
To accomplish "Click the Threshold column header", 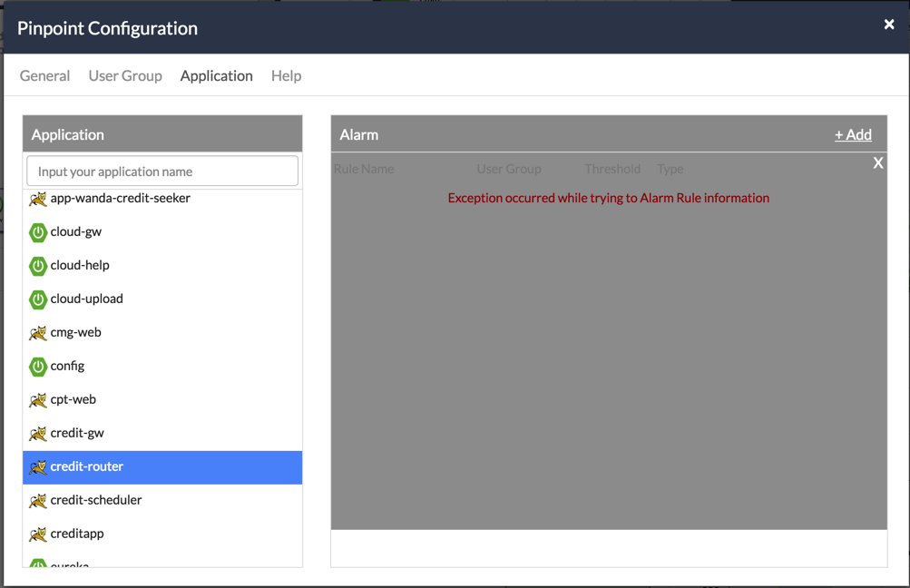I will [612, 169].
